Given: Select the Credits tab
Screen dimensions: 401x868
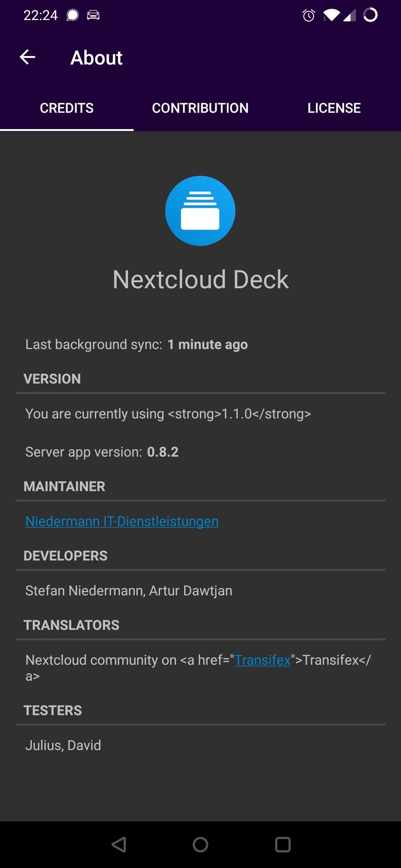Looking at the screenshot, I should [67, 108].
